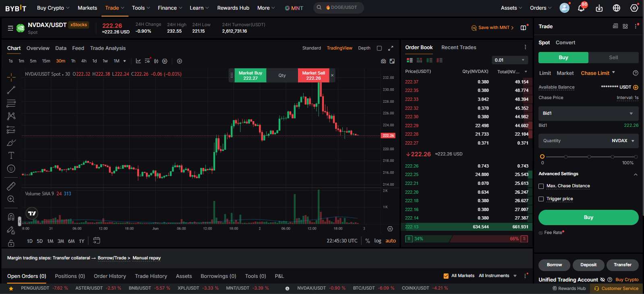Toggle log scale on chart
644x294 pixels.
click(378, 241)
